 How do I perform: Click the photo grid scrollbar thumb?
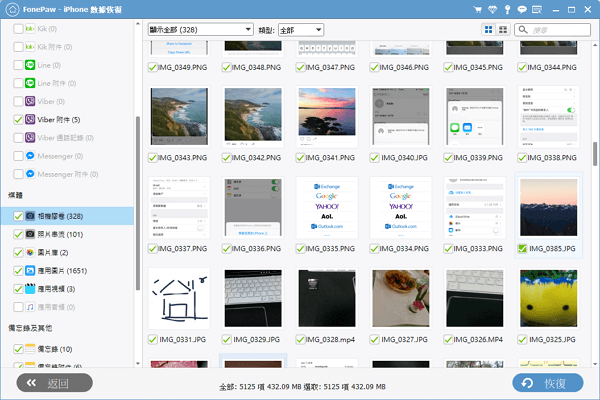[595, 154]
